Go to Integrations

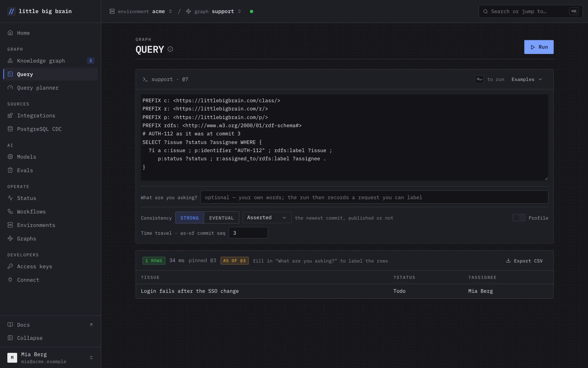coord(50,115)
